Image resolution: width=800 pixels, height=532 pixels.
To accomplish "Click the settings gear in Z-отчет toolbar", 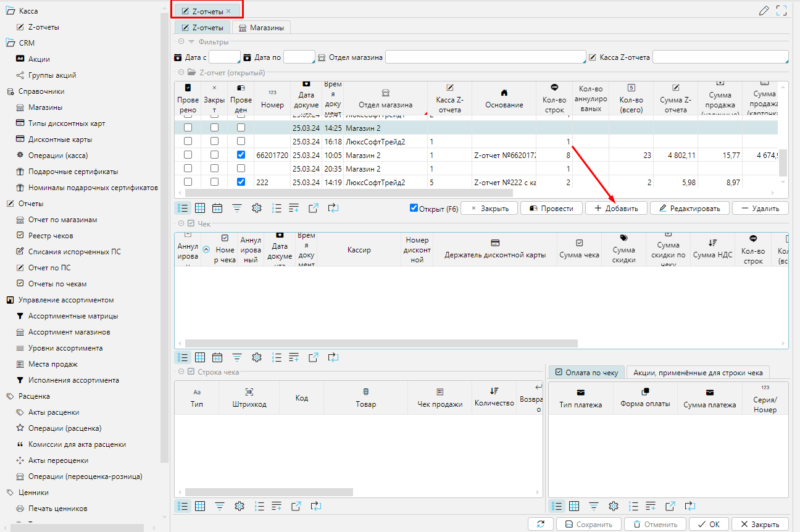I will [x=257, y=208].
